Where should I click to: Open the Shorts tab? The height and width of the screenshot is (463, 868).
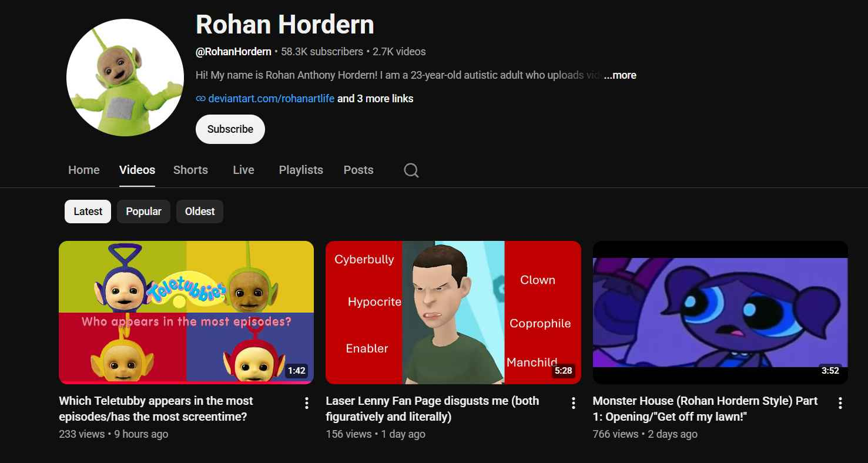pos(190,170)
